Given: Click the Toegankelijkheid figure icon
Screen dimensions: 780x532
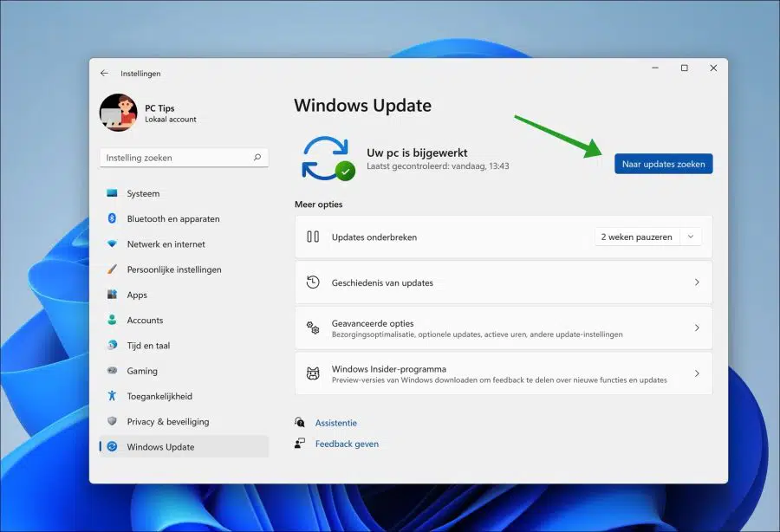Looking at the screenshot, I should 112,396.
